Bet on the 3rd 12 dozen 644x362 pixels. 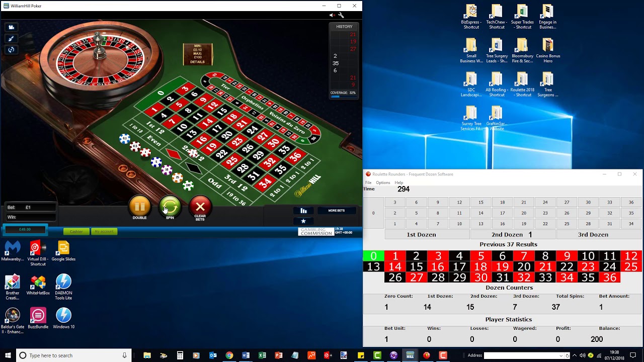pos(235,183)
